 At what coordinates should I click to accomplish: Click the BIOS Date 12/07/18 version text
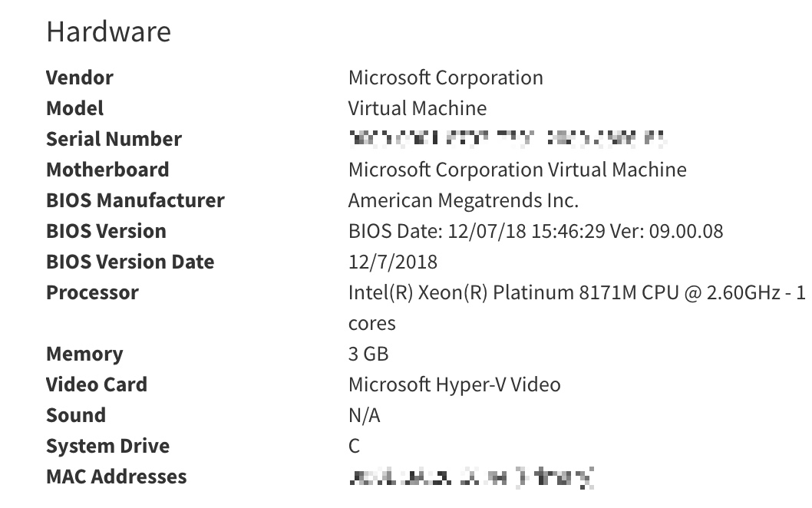536,231
